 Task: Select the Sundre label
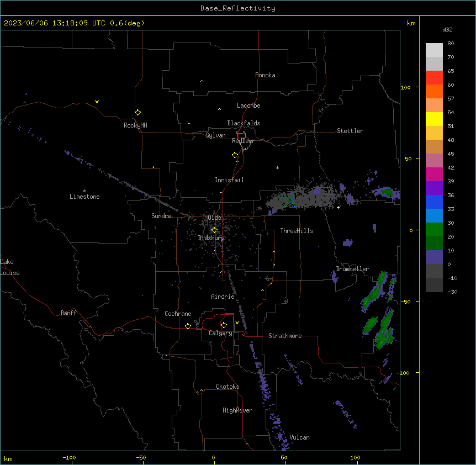pos(161,216)
